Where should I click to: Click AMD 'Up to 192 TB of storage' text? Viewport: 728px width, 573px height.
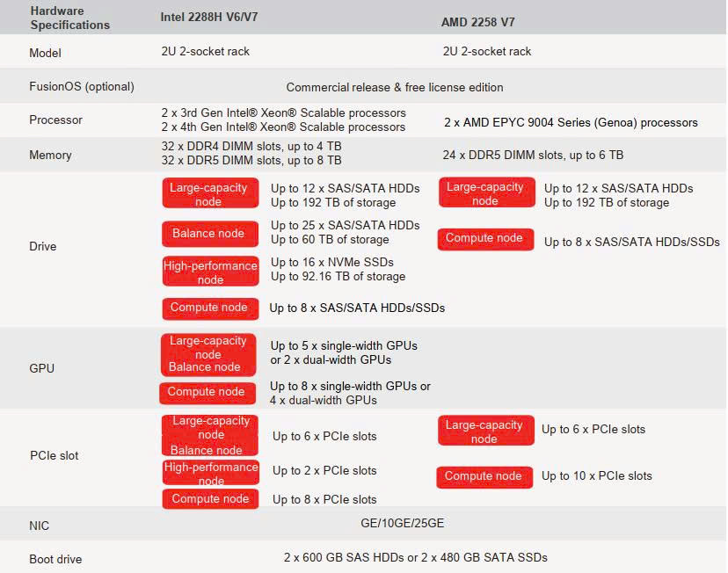coord(607,202)
